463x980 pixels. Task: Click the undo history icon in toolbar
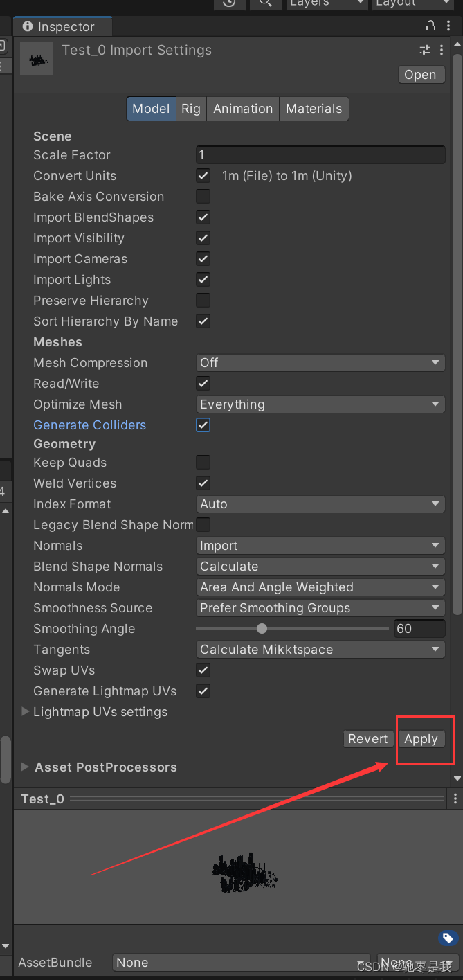229,4
